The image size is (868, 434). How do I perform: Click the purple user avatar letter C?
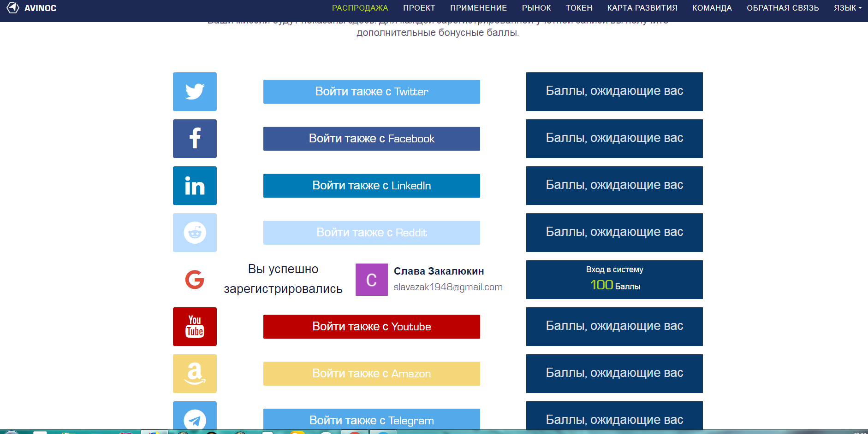coord(372,280)
